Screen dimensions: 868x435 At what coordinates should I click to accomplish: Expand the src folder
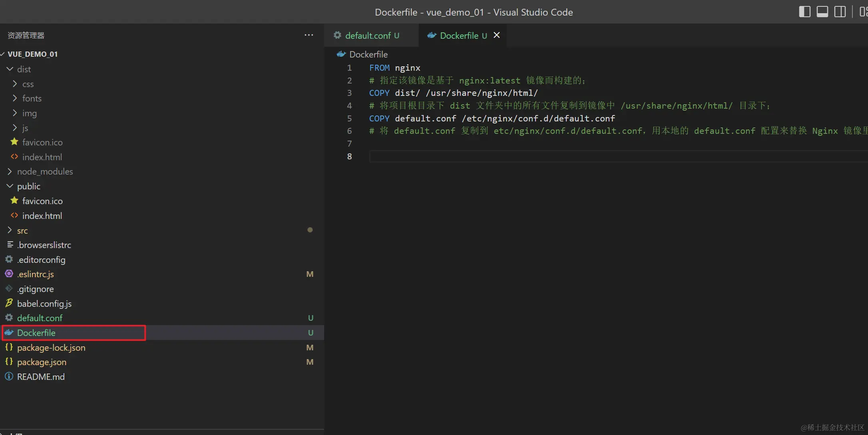coord(10,230)
